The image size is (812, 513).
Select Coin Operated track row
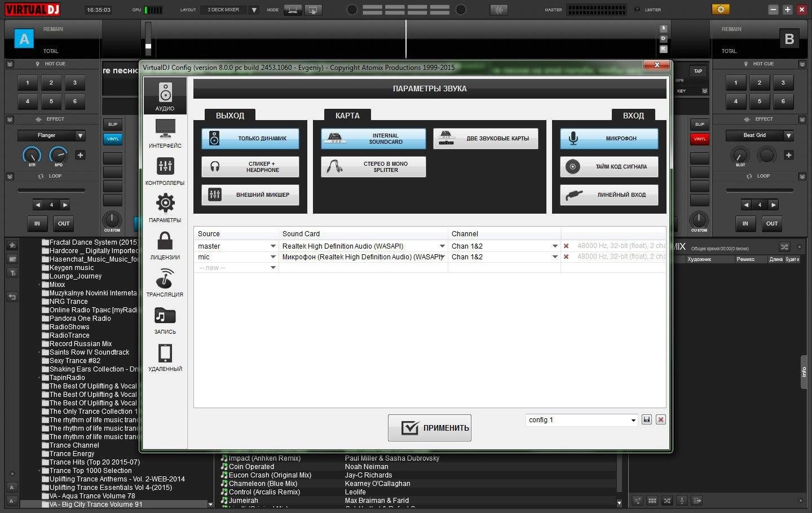click(417, 467)
